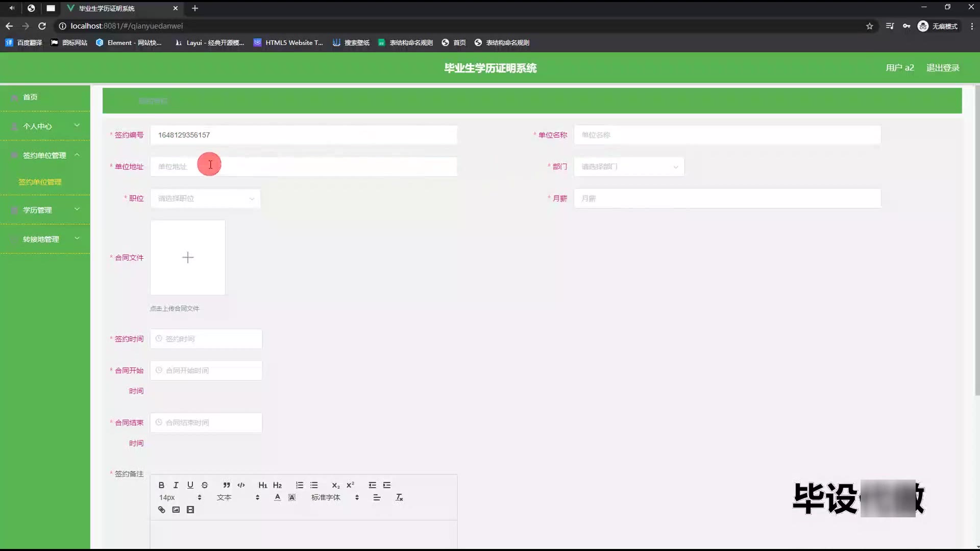This screenshot has width=980, height=551.
Task: Go back using the browser back arrow
Action: coord(9,26)
